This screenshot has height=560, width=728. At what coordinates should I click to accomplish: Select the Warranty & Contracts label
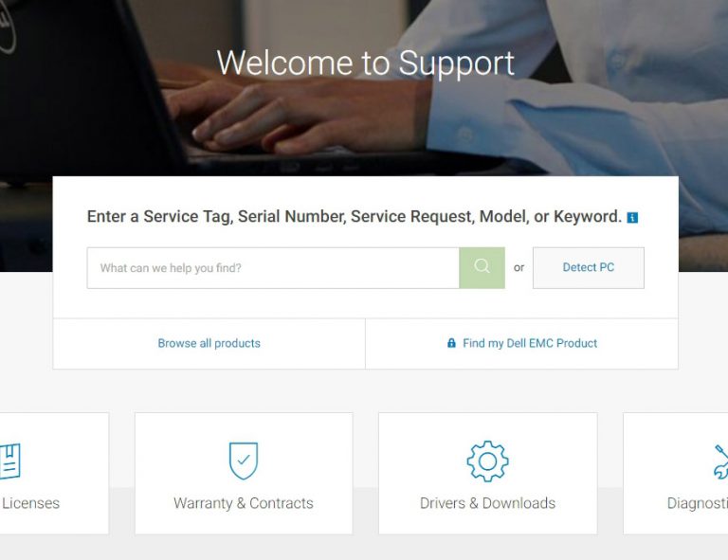(x=244, y=503)
